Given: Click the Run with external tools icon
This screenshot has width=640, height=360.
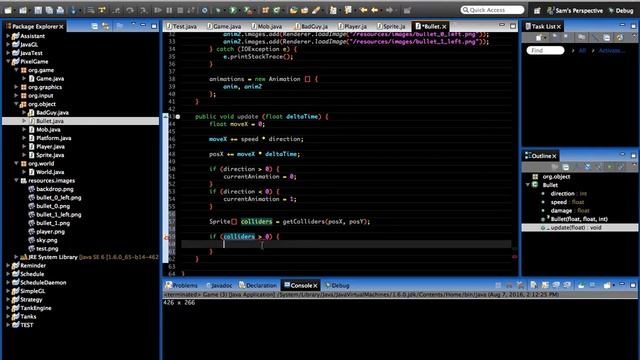Looking at the screenshot, I should (247, 10).
